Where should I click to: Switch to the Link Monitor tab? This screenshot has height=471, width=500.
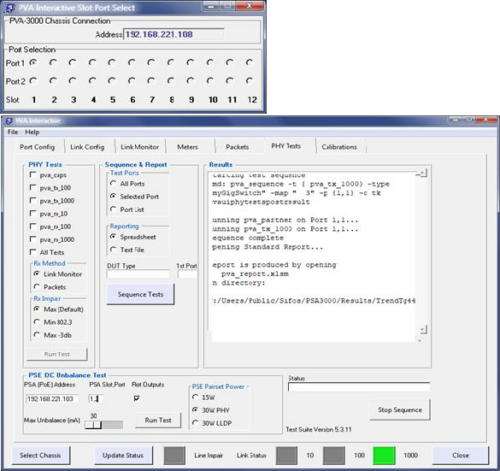pos(140,147)
